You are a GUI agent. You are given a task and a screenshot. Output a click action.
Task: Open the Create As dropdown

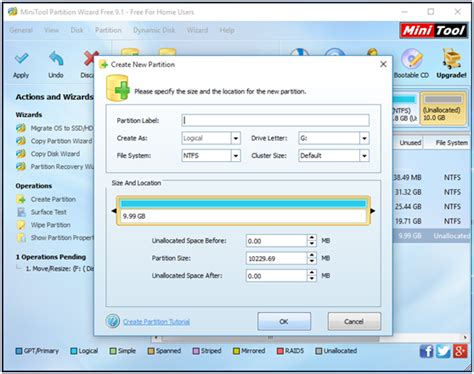[x=236, y=138]
